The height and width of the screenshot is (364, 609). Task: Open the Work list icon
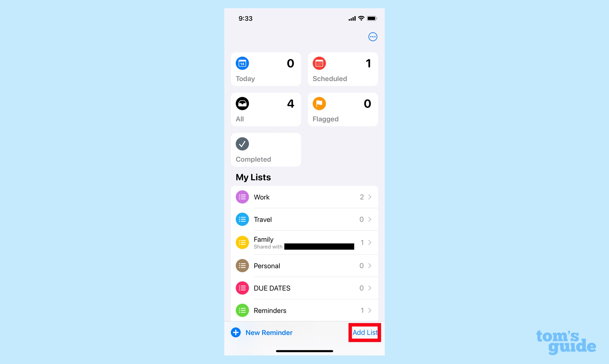click(x=242, y=197)
